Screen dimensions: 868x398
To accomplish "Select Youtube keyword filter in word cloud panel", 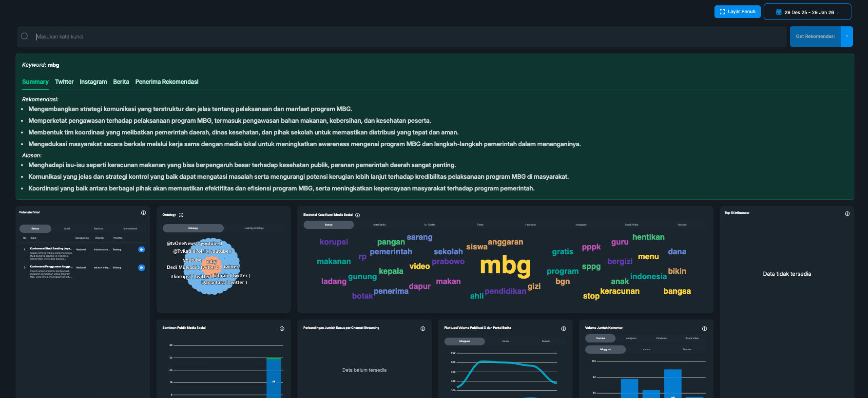I will [682, 225].
